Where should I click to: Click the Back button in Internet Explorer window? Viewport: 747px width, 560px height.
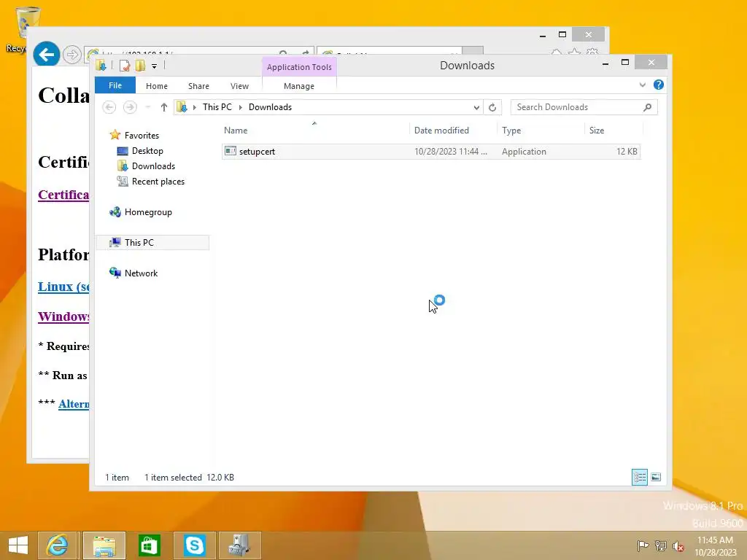tap(46, 55)
